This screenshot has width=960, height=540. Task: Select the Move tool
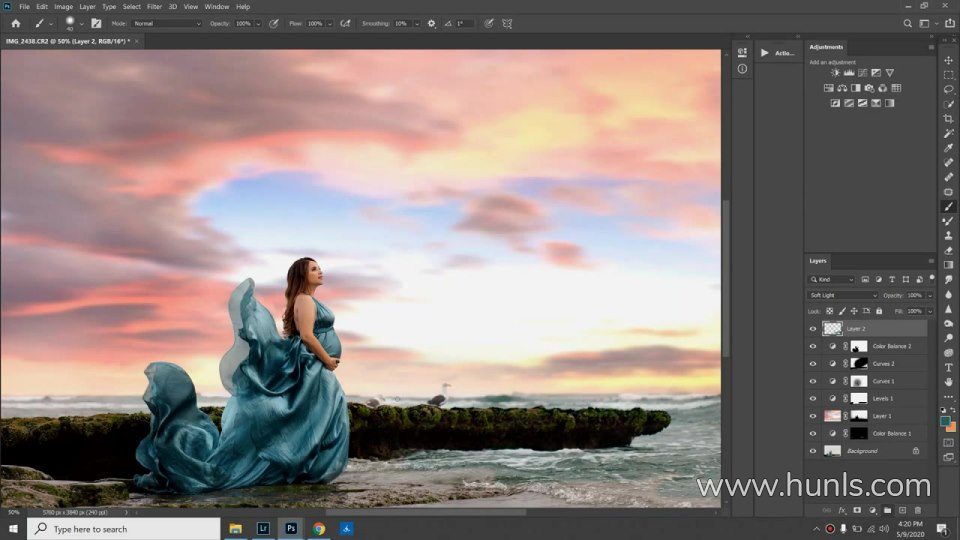pos(948,60)
